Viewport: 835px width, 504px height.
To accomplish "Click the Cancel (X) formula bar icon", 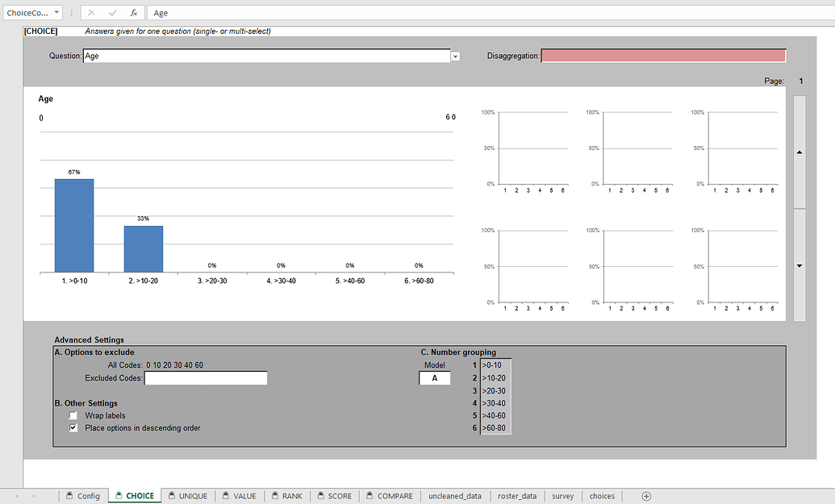I will pos(90,12).
